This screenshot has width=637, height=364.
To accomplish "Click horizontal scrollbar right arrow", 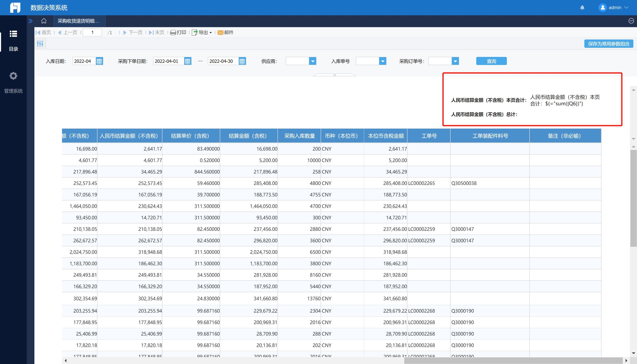I will pyautogui.click(x=626, y=361).
